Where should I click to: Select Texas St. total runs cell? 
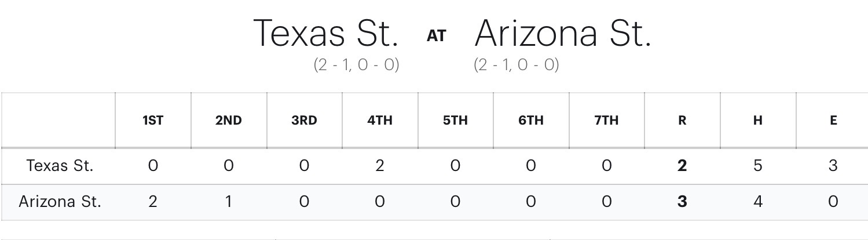pyautogui.click(x=682, y=166)
